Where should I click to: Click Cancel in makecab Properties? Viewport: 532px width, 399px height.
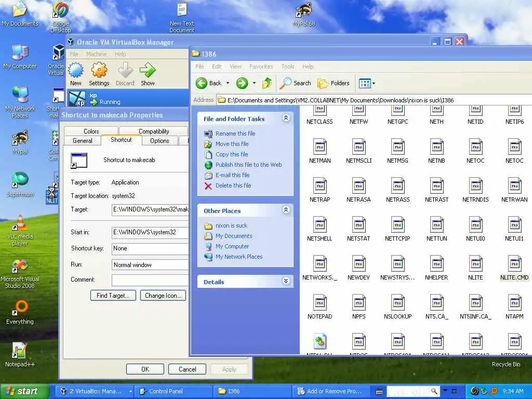pos(187,369)
